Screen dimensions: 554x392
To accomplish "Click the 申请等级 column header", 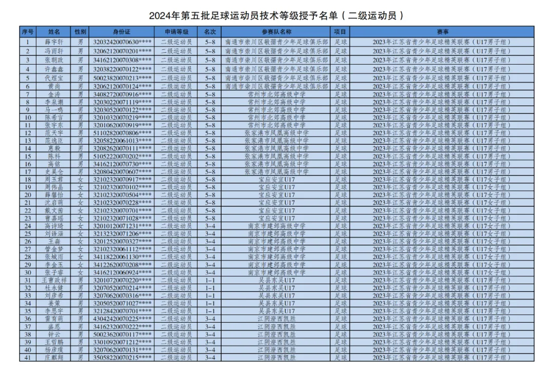I will [x=176, y=31].
